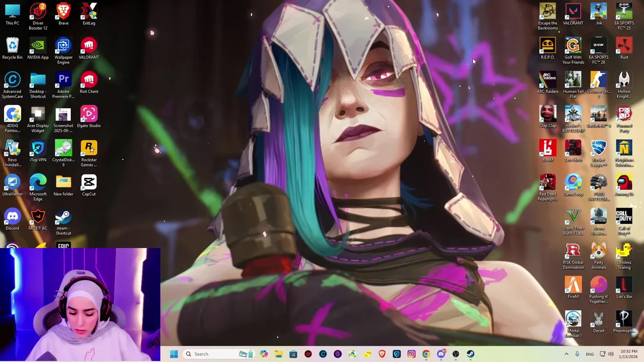Launch Red Dead Redemption desktop shortcut

click(x=548, y=188)
